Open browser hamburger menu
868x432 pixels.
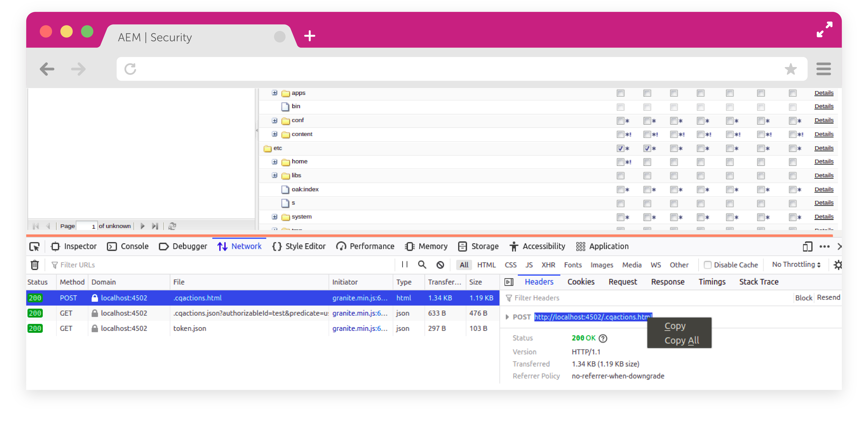[824, 69]
